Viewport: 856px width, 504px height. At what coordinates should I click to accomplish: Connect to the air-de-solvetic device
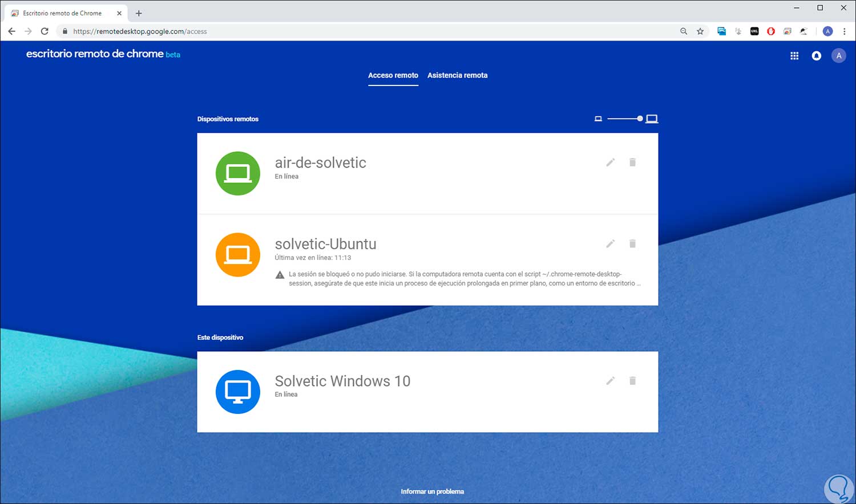[427, 173]
